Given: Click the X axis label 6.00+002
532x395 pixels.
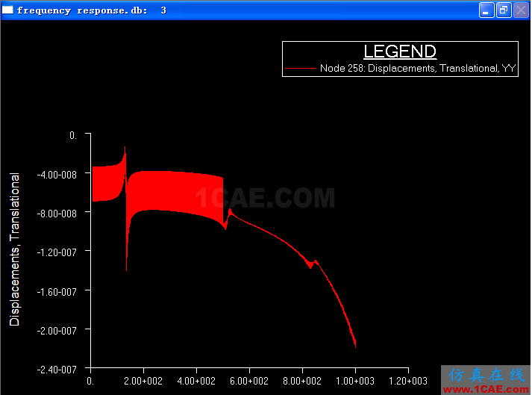Looking at the screenshot, I should [249, 381].
